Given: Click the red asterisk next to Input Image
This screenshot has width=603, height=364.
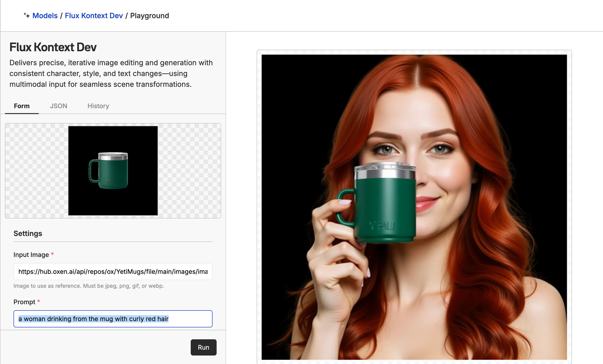Looking at the screenshot, I should tap(52, 254).
